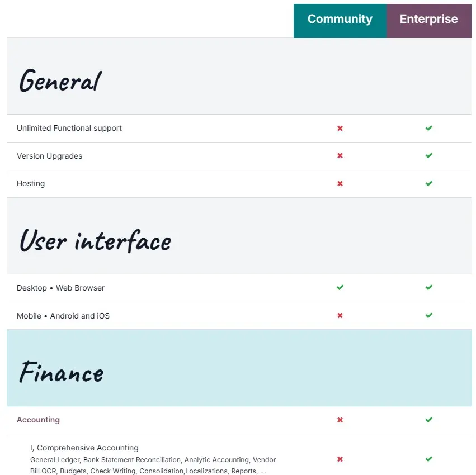The image size is (476, 475).
Task: Click Enterprise checkmark for Unlimited Functional support
Action: click(x=428, y=128)
